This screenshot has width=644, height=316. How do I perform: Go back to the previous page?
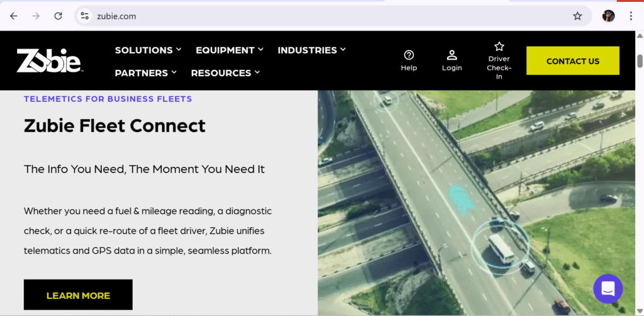pos(14,16)
